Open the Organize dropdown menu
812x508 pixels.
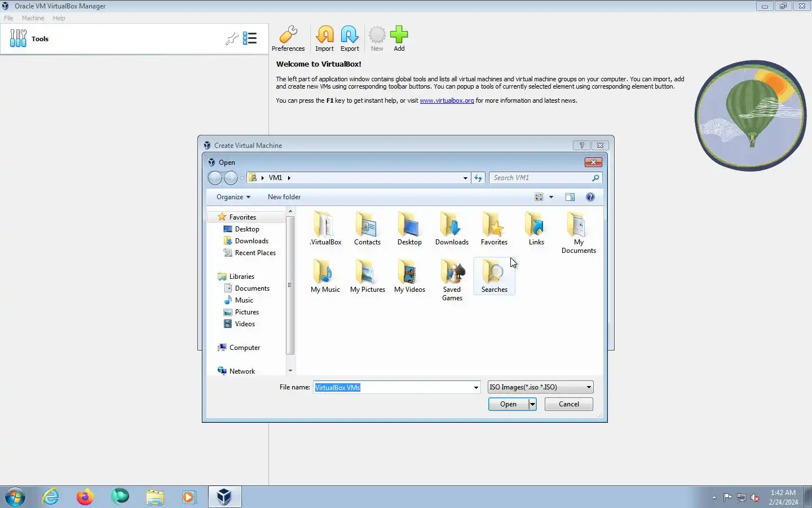point(233,197)
